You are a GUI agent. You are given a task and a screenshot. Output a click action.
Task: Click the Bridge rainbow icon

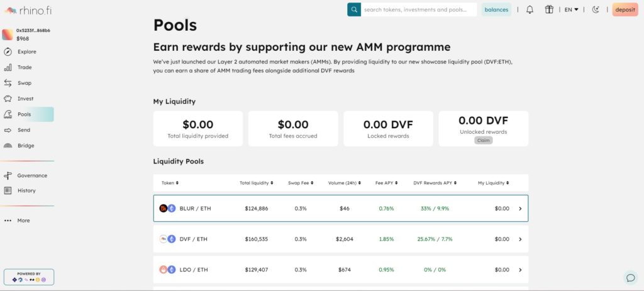coord(8,146)
